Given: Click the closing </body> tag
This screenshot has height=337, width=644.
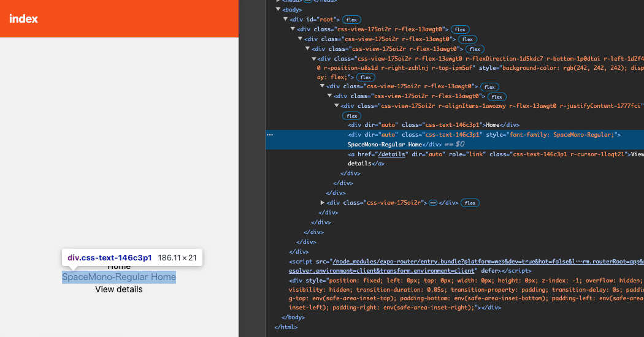Looking at the screenshot, I should [x=293, y=317].
